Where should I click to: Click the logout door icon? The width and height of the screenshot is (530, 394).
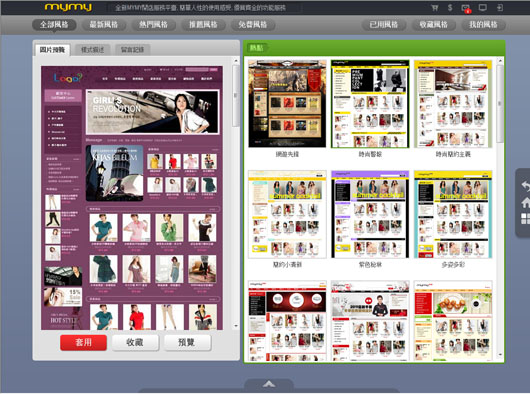point(500,7)
